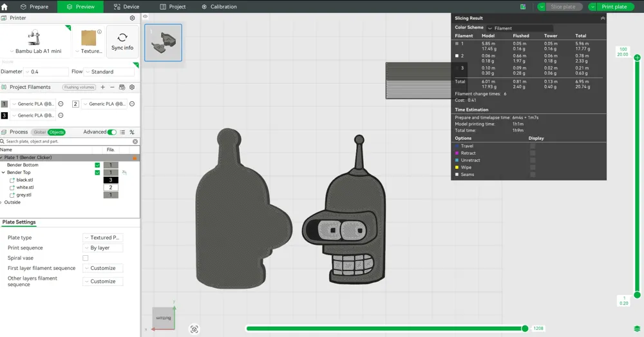Edit filament 2 preset icon
Viewport: 644px width, 337px height.
(x=132, y=104)
